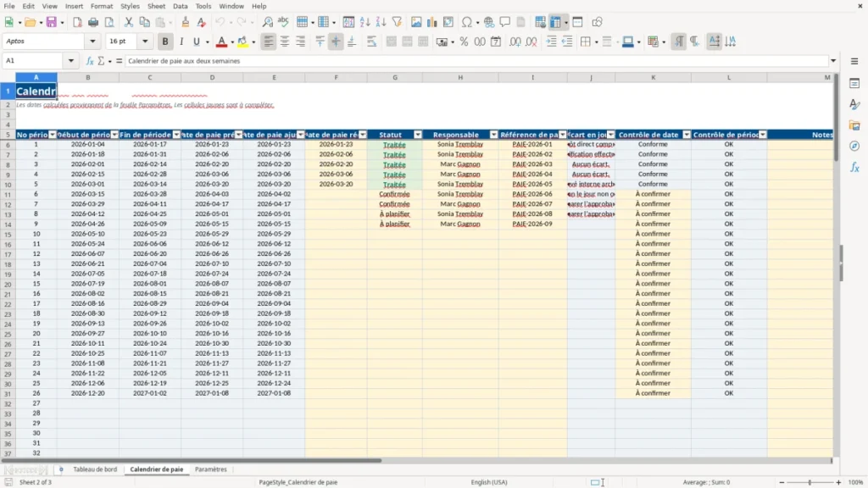Open the sidebar Gallery panel icon

[854, 125]
